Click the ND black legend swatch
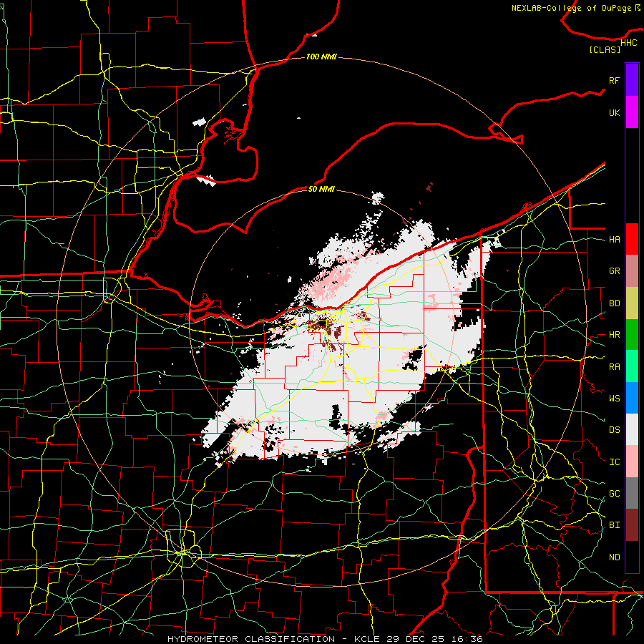The image size is (644, 644). click(632, 557)
